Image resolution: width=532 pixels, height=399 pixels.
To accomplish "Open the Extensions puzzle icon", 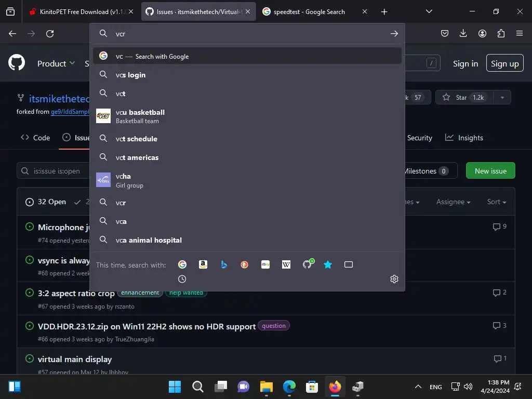I will tap(501, 33).
